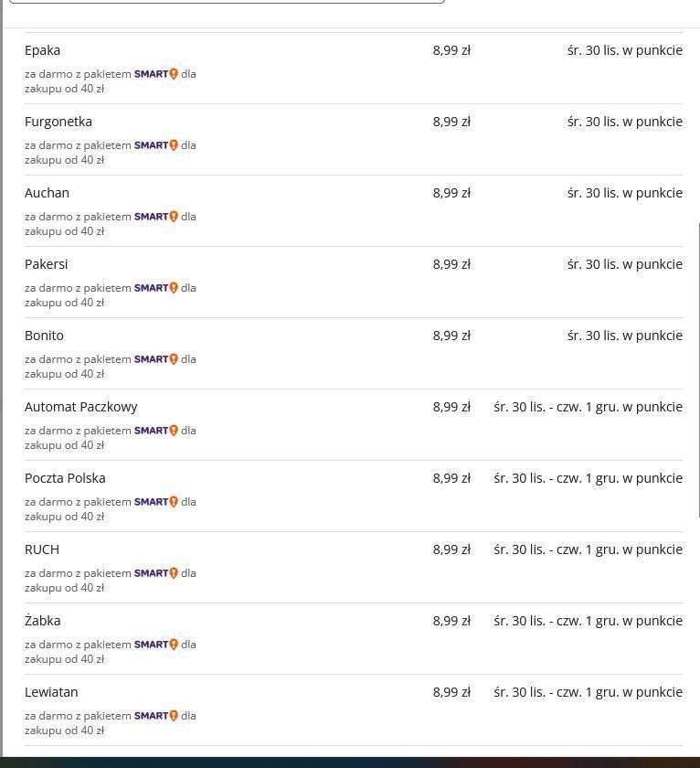Click the SMART badge under Lewiatan
The width and height of the screenshot is (700, 768).
pyautogui.click(x=155, y=716)
